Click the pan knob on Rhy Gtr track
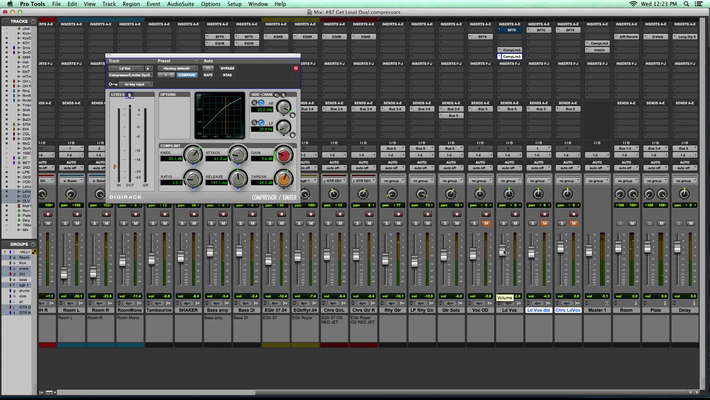Screen dimensions: 710x400 tap(392, 194)
